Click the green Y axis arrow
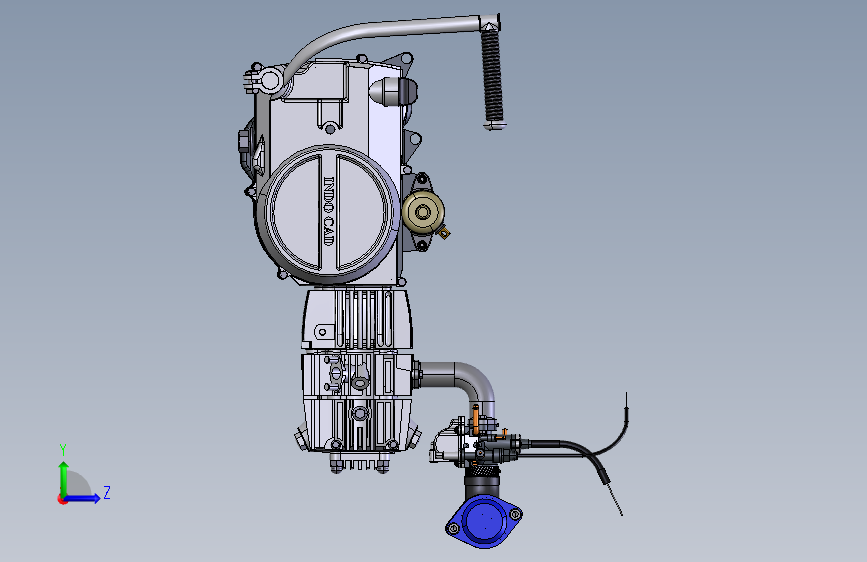 pyautogui.click(x=64, y=478)
